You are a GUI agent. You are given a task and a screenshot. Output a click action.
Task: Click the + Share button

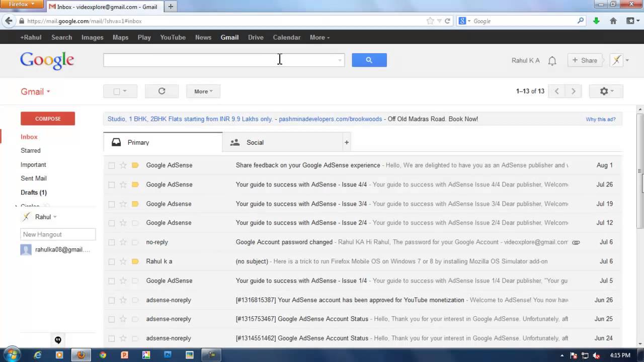click(585, 60)
